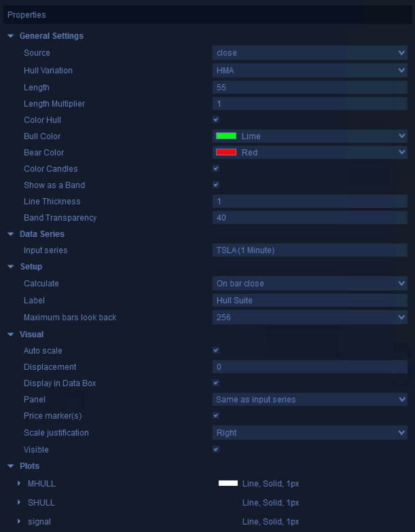Toggle the Color Hull checkbox
The width and height of the screenshot is (415, 532).
pyautogui.click(x=216, y=120)
